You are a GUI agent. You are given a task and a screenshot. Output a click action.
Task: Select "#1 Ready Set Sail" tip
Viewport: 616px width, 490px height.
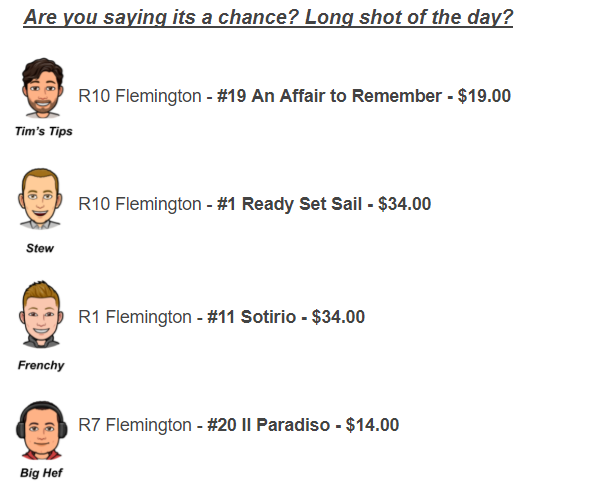tap(289, 204)
